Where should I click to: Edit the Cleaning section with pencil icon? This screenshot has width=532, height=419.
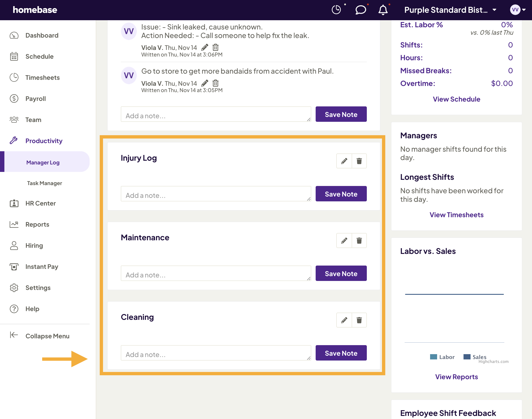[x=344, y=320]
